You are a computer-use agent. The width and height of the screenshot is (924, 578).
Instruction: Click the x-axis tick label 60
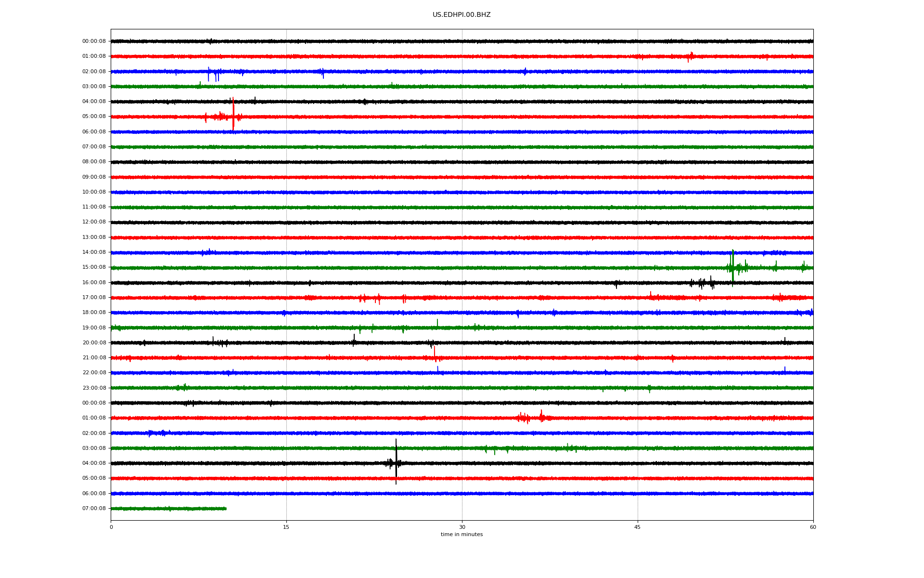pos(813,527)
